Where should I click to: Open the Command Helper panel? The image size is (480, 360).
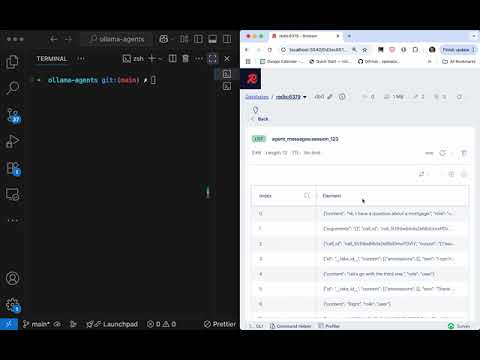pyautogui.click(x=291, y=326)
